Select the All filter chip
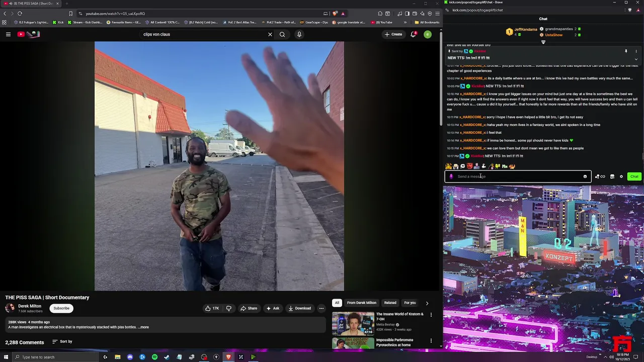This screenshot has height=362, width=644. (x=337, y=303)
